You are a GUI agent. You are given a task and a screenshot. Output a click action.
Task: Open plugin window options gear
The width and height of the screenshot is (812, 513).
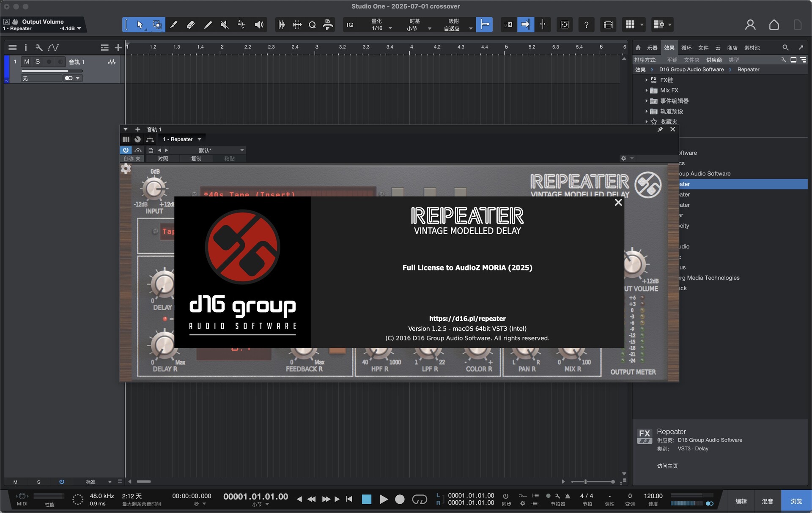coord(623,158)
